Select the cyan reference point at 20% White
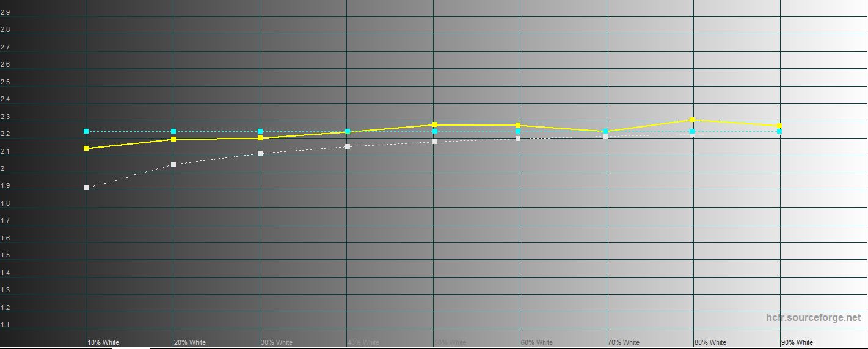The width and height of the screenshot is (868, 349). (173, 131)
